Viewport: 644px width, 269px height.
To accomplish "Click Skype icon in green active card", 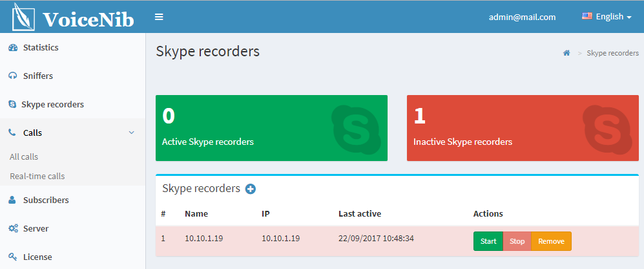I will (x=355, y=129).
